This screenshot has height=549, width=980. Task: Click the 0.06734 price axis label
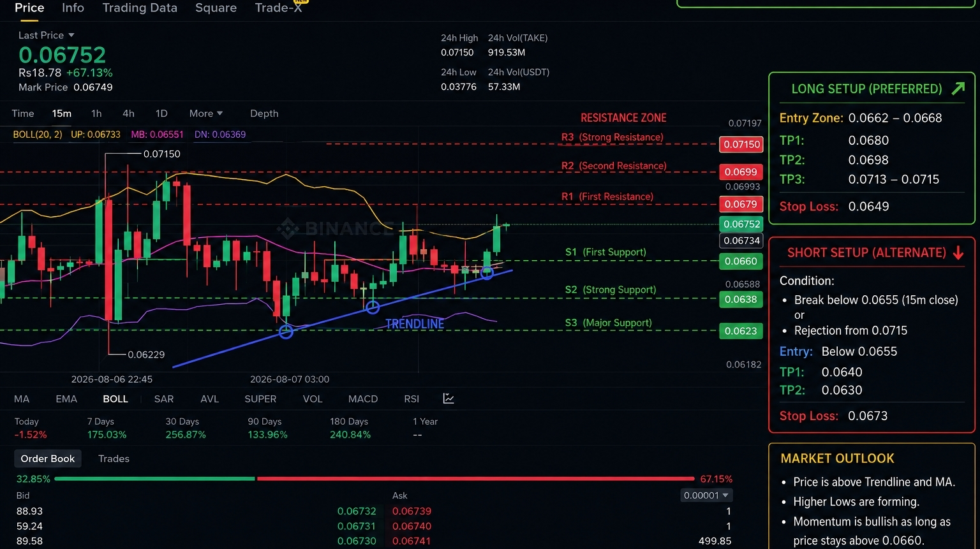741,240
